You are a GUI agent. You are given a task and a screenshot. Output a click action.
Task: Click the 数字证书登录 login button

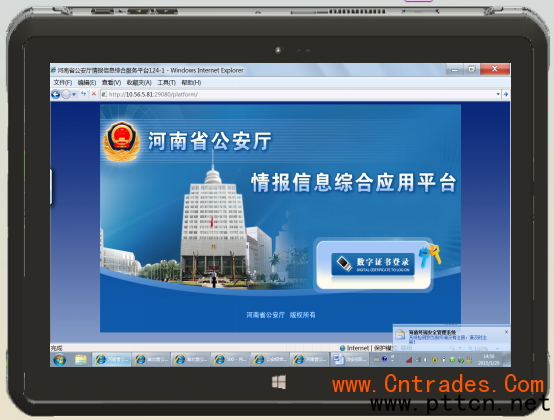tap(373, 264)
